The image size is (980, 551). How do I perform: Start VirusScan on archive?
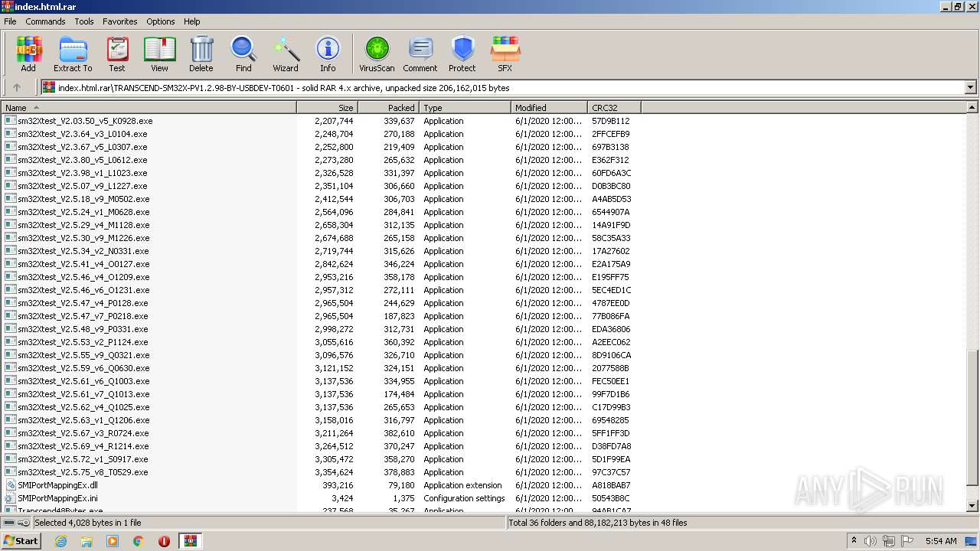click(377, 54)
